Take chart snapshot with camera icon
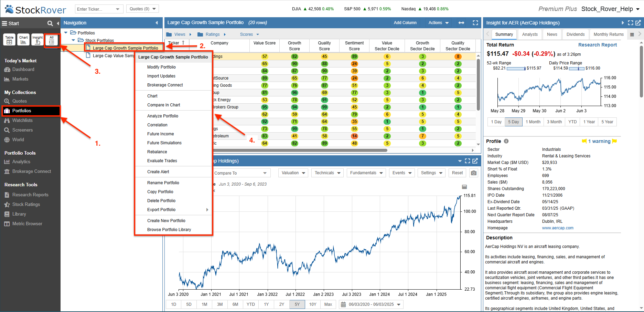Image resolution: width=644 pixels, height=312 pixels. [474, 173]
